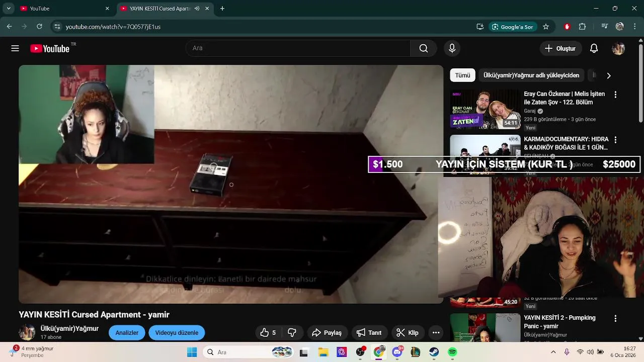Create a clip with Klip button
Viewport: 644px width, 362px height.
408,332
